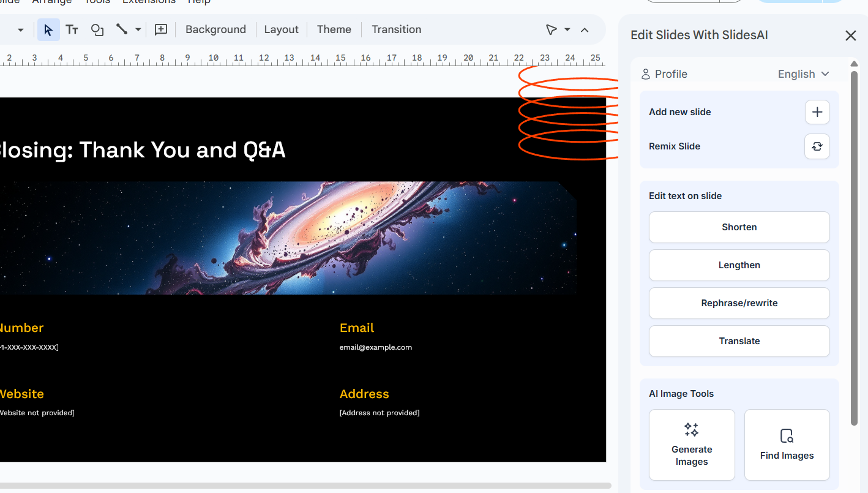
Task: Click the Remix Slide refresh icon
Action: click(817, 146)
